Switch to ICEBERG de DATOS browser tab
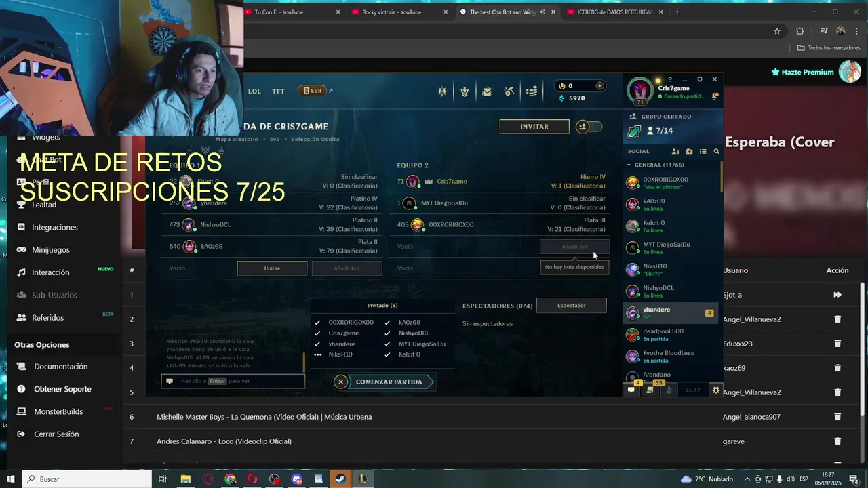 point(614,12)
